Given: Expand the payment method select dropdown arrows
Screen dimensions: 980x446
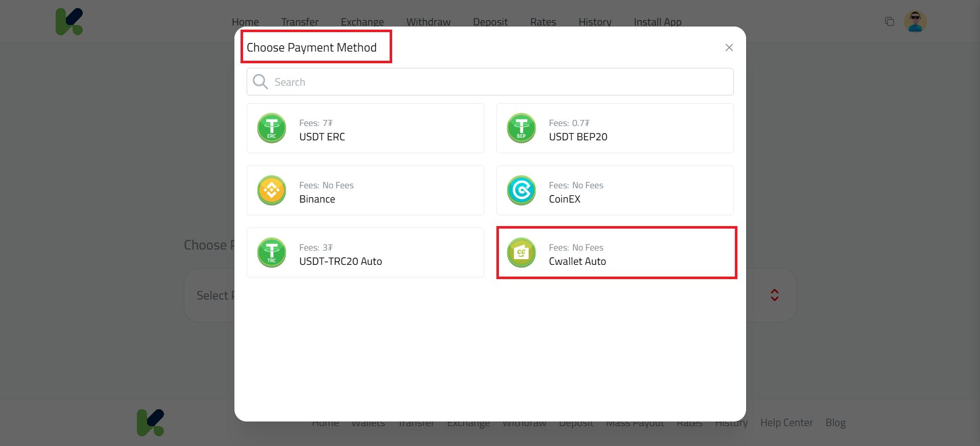Looking at the screenshot, I should click(x=775, y=295).
